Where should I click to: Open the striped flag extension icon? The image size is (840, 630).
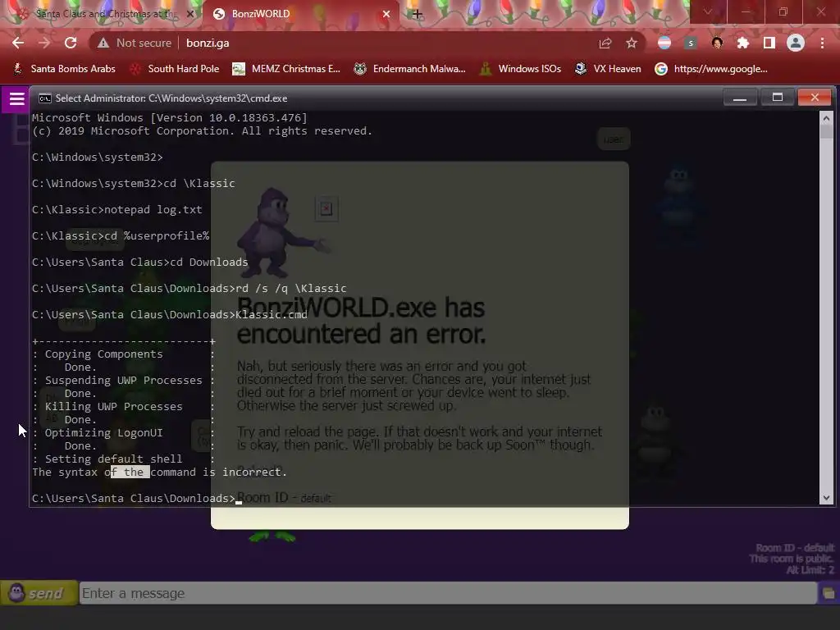point(664,43)
